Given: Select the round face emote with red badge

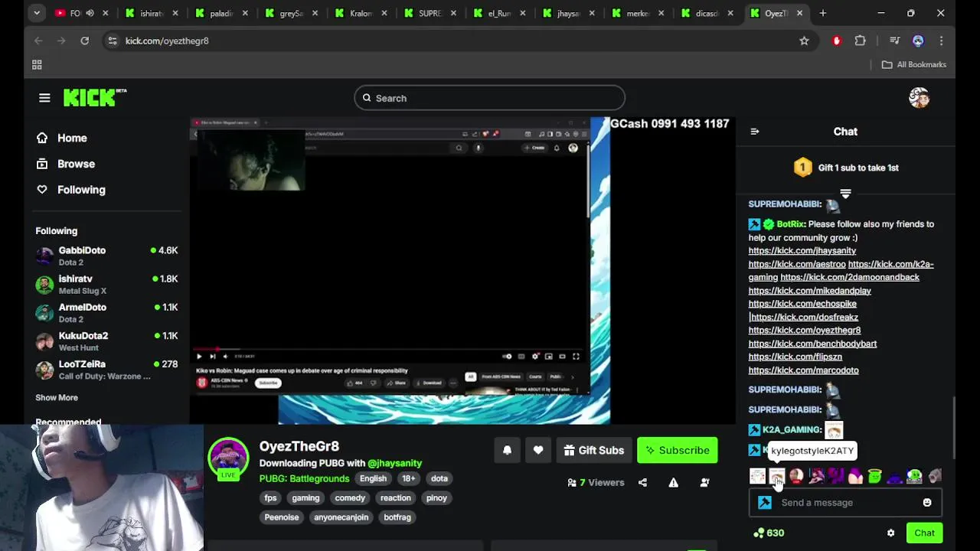Looking at the screenshot, I should coord(796,476).
